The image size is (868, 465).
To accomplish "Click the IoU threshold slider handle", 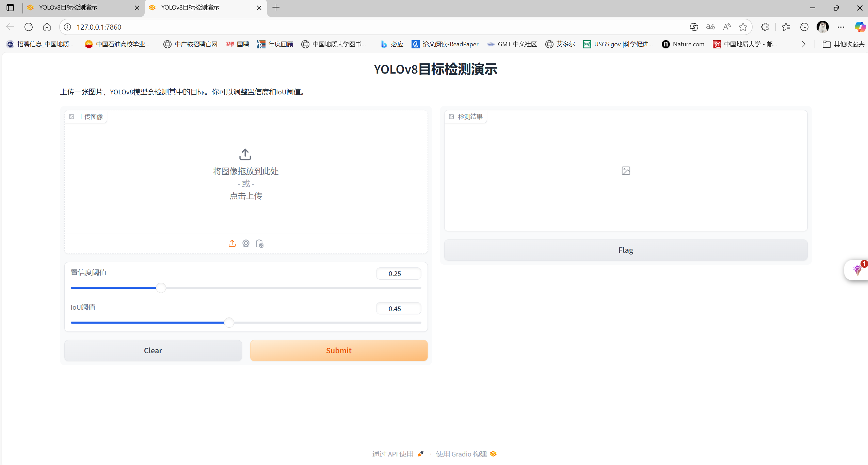I will (228, 322).
